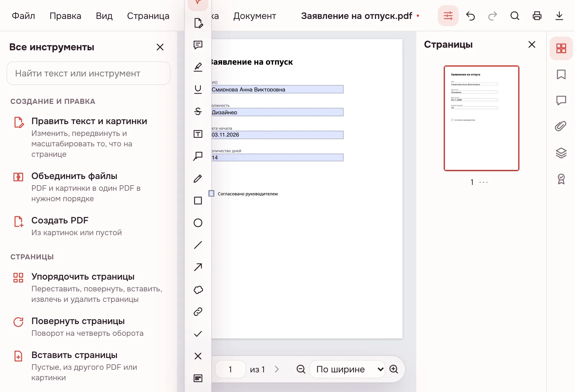Toggle the tool settings panel button
The image size is (575, 392).
[448, 16]
